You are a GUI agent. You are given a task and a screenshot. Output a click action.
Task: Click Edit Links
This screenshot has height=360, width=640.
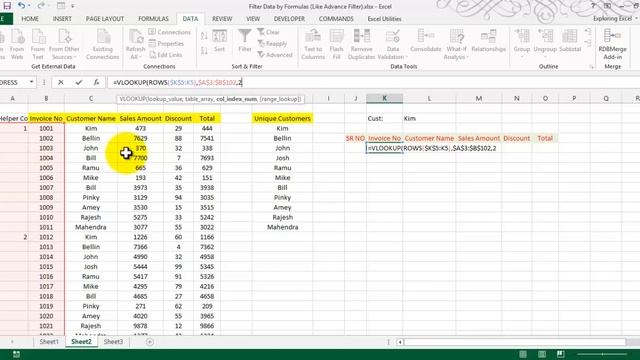coord(166,55)
